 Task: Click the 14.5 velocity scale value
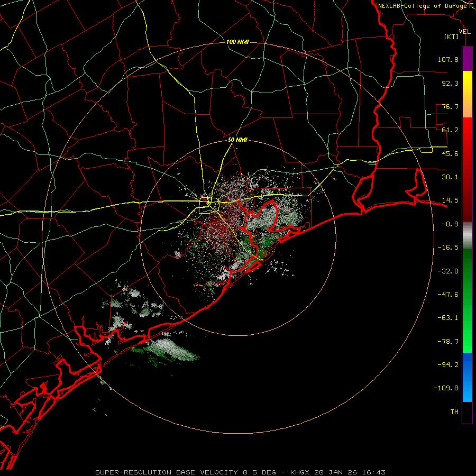450,200
